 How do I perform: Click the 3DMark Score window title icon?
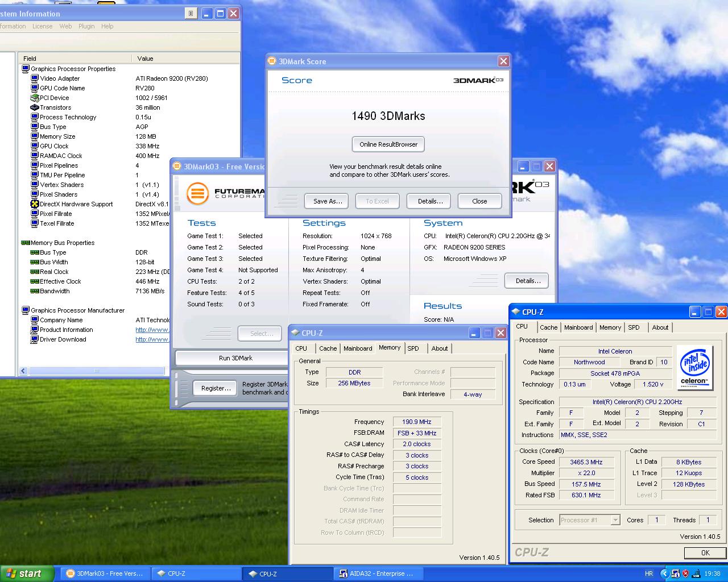[272, 61]
